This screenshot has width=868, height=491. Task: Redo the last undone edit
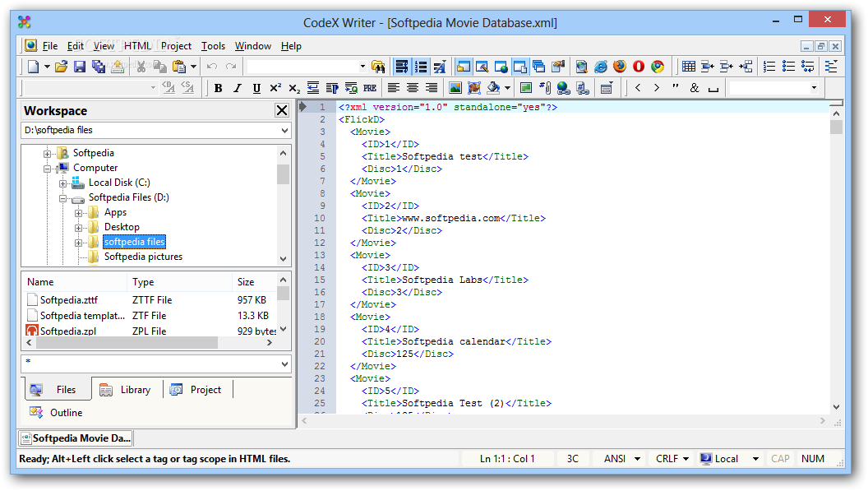pyautogui.click(x=231, y=67)
